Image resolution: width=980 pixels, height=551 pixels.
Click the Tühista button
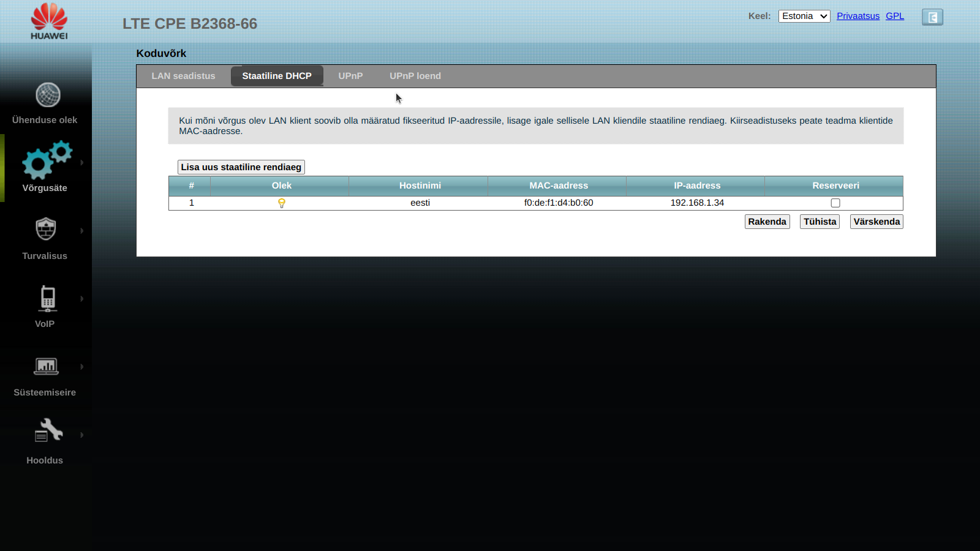(820, 222)
